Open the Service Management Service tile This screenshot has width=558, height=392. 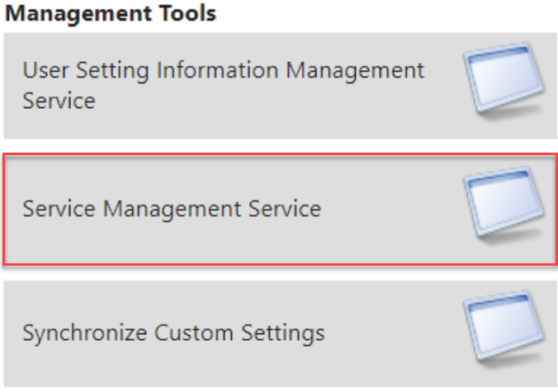pos(280,210)
